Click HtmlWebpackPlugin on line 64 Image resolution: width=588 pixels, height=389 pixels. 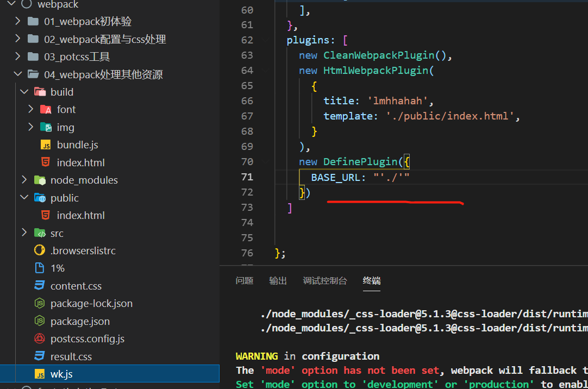(376, 70)
